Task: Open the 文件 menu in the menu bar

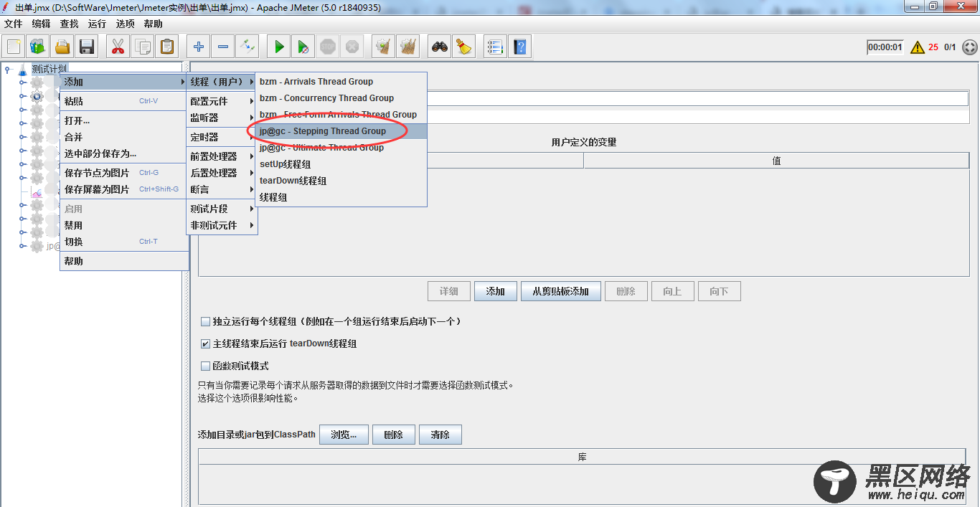Action: pyautogui.click(x=14, y=24)
